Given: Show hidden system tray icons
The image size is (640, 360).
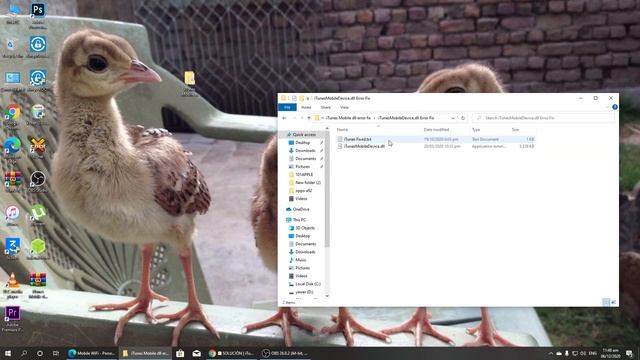Looking at the screenshot, I should 551,353.
